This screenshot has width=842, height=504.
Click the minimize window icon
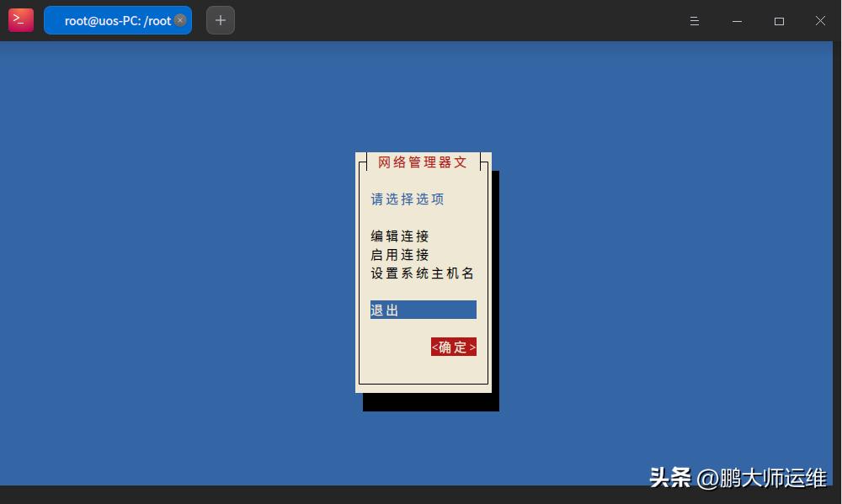tap(737, 21)
